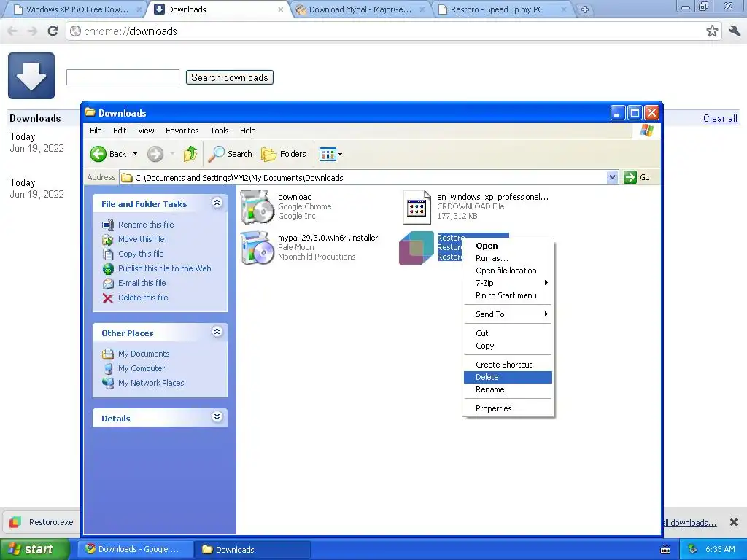Screen dimensions: 747x560
Task: Click Publish this file to the Web
Action: tap(164, 268)
